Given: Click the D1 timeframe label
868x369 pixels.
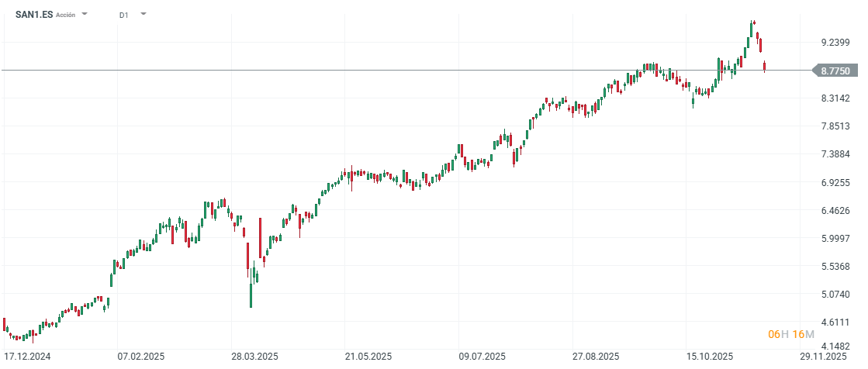Looking at the screenshot, I should tap(124, 15).
